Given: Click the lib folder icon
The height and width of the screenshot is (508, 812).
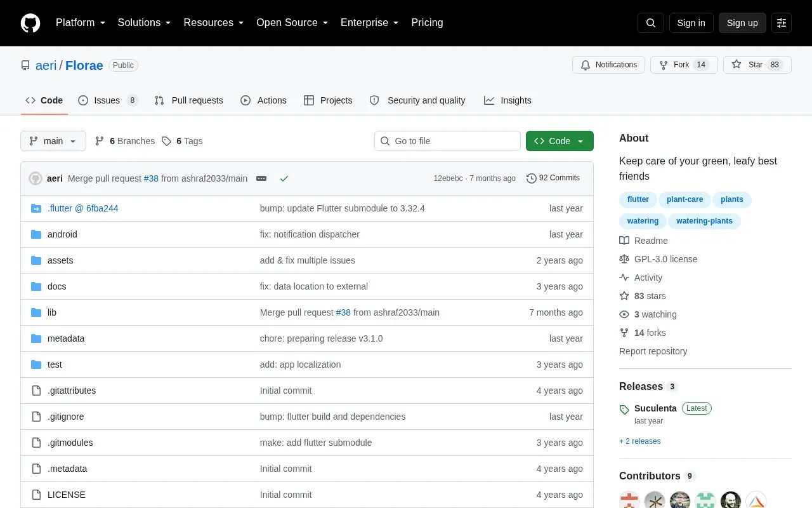Looking at the screenshot, I should coord(36,312).
